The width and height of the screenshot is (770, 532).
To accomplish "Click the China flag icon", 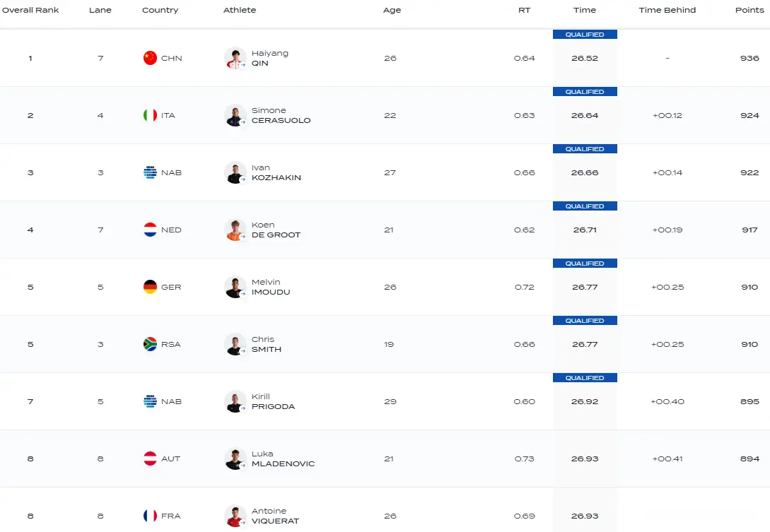I will tap(151, 58).
